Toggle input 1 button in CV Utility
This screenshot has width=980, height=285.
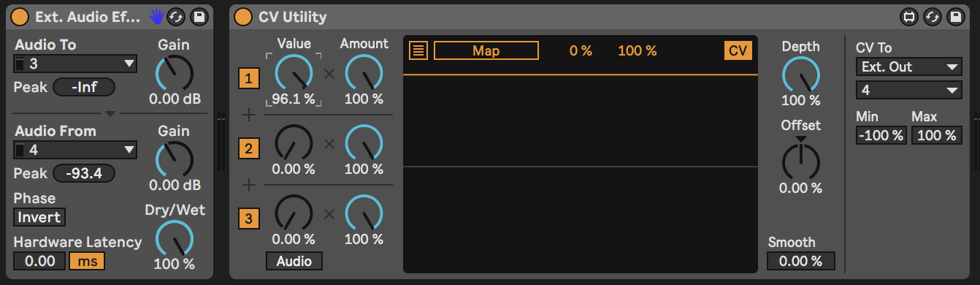click(248, 79)
